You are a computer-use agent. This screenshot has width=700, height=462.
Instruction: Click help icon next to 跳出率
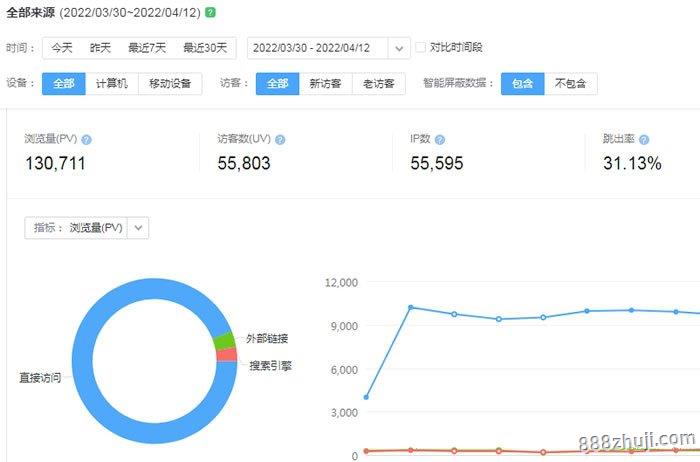644,140
